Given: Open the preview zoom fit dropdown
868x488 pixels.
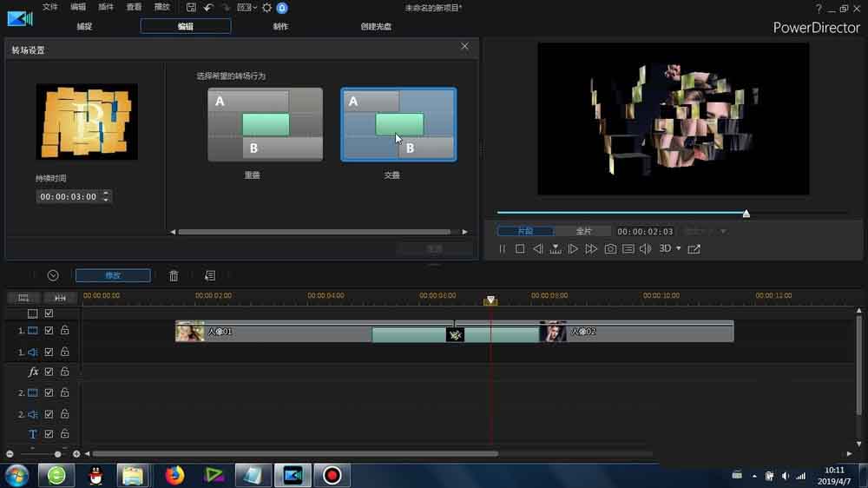Looking at the screenshot, I should click(x=705, y=231).
